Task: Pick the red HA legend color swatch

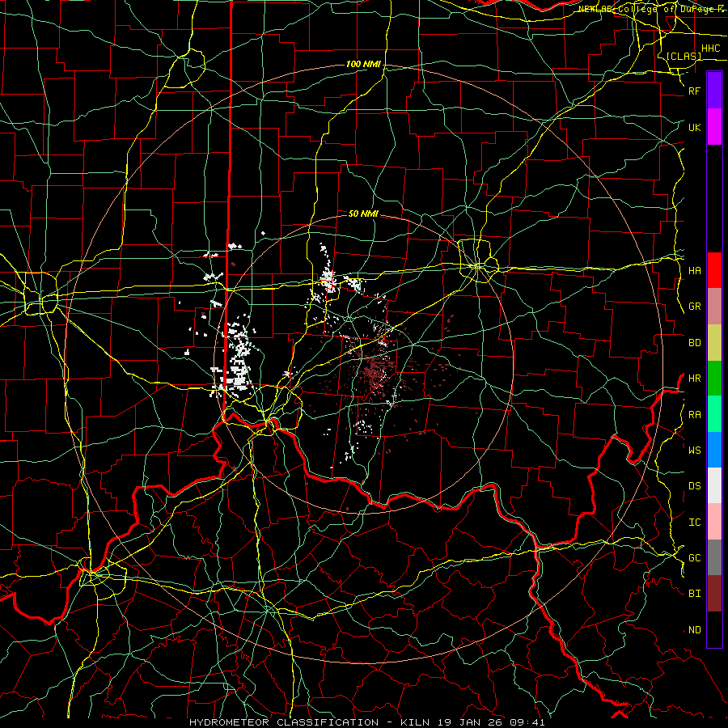Action: (714, 270)
